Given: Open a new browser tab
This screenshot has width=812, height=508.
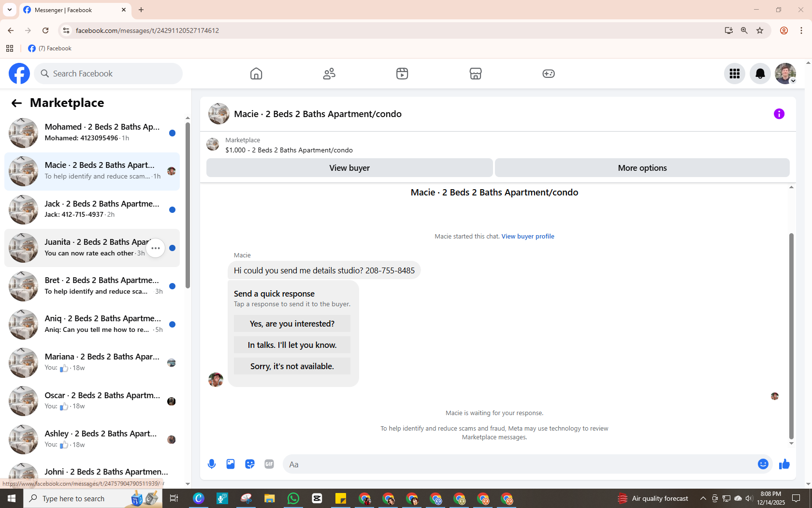Looking at the screenshot, I should tap(141, 10).
